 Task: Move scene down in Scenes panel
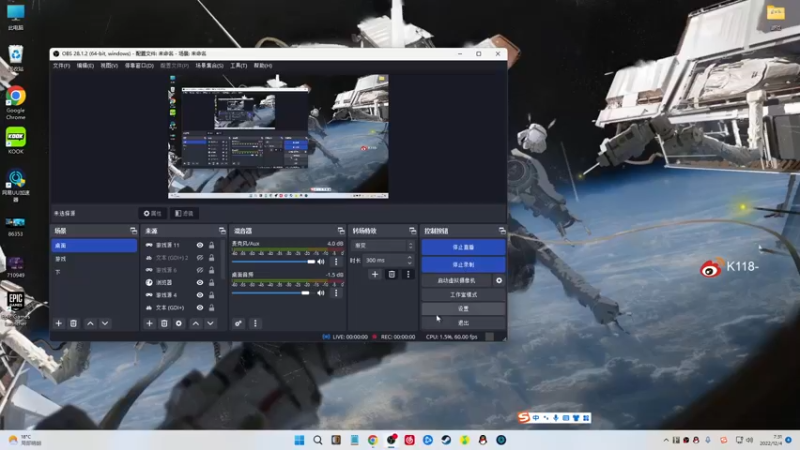[105, 323]
